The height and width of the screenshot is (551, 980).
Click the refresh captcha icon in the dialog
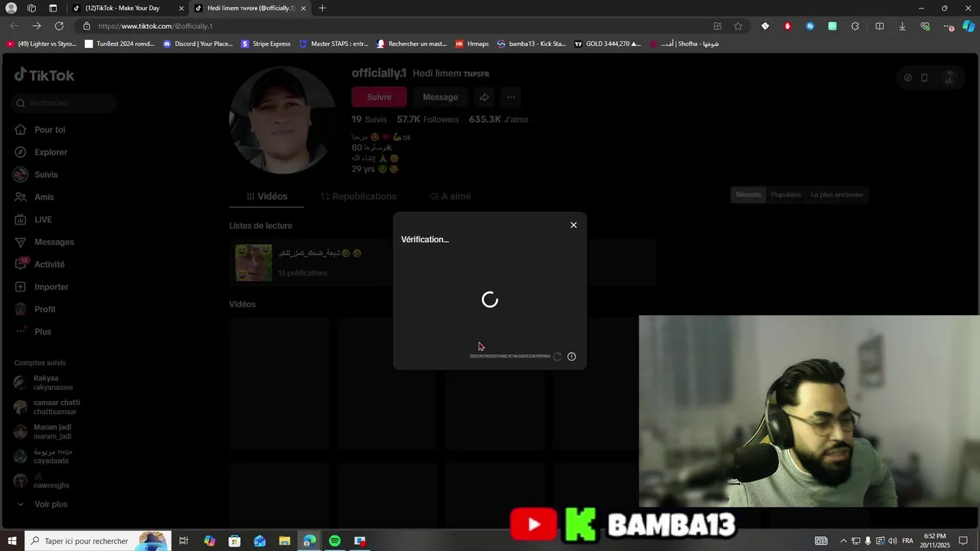[x=557, y=357]
